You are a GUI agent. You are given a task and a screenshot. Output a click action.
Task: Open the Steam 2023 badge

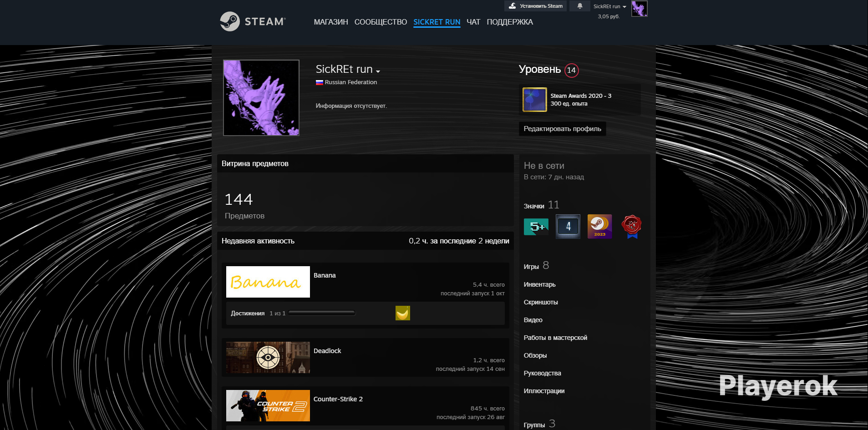click(600, 227)
